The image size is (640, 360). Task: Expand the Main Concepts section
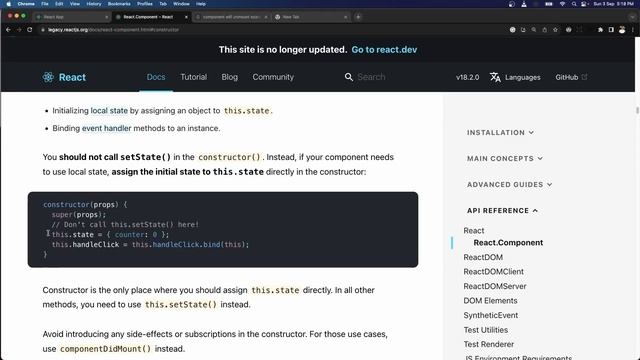(505, 158)
